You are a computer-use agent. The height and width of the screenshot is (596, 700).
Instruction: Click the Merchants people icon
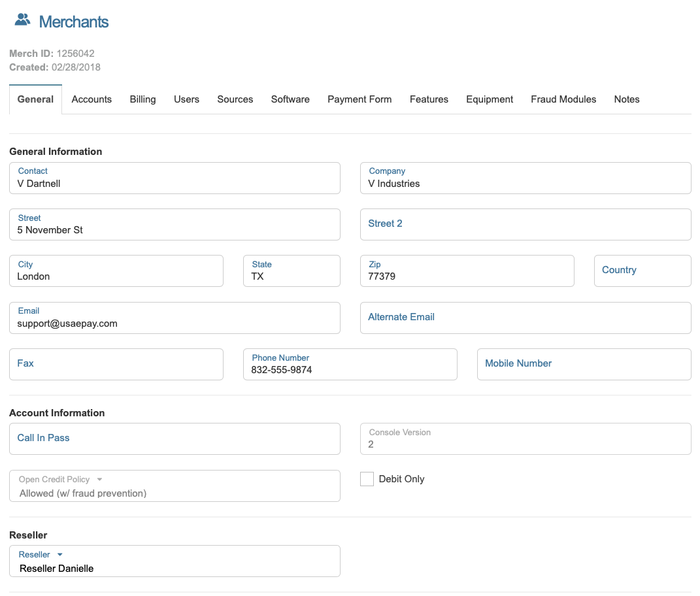[x=22, y=20]
